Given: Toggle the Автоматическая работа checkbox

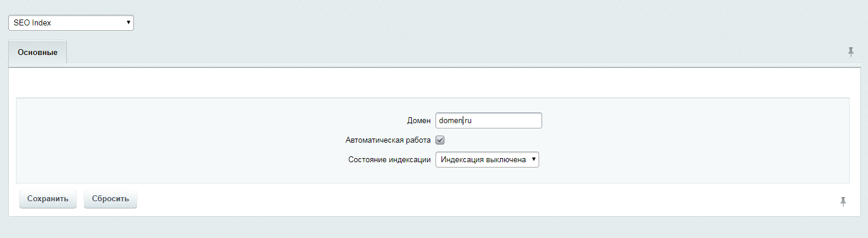Looking at the screenshot, I should 440,140.
